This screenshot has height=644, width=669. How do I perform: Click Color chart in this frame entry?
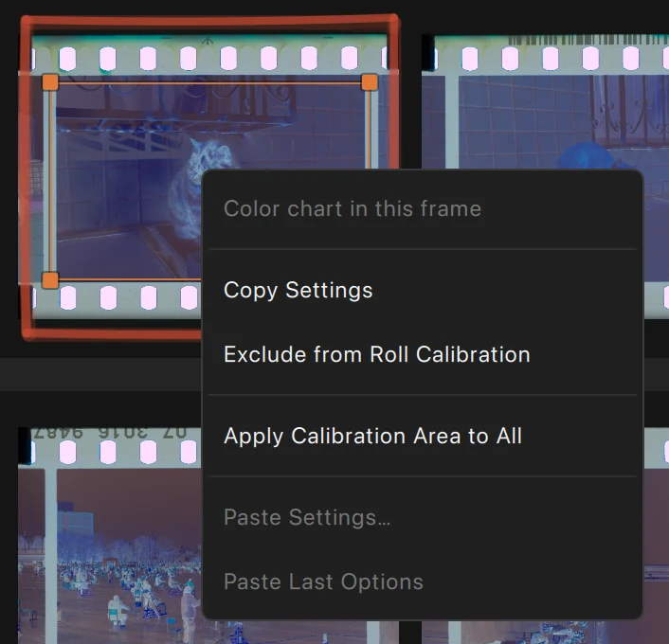[x=423, y=209]
